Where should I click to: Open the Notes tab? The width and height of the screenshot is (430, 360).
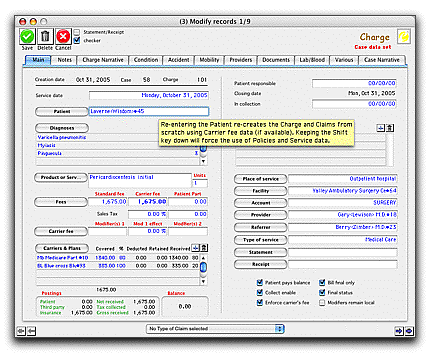click(x=64, y=60)
